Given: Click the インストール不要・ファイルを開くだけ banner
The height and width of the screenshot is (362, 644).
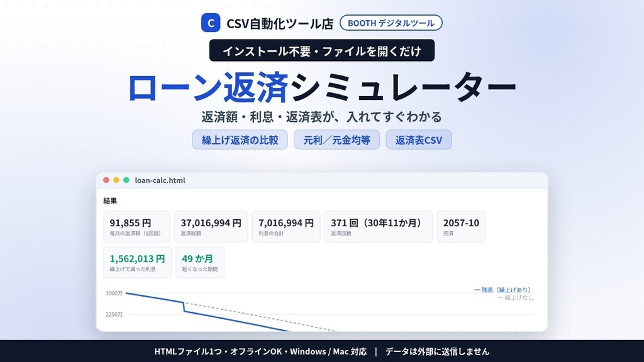Looking at the screenshot, I should pos(321,50).
